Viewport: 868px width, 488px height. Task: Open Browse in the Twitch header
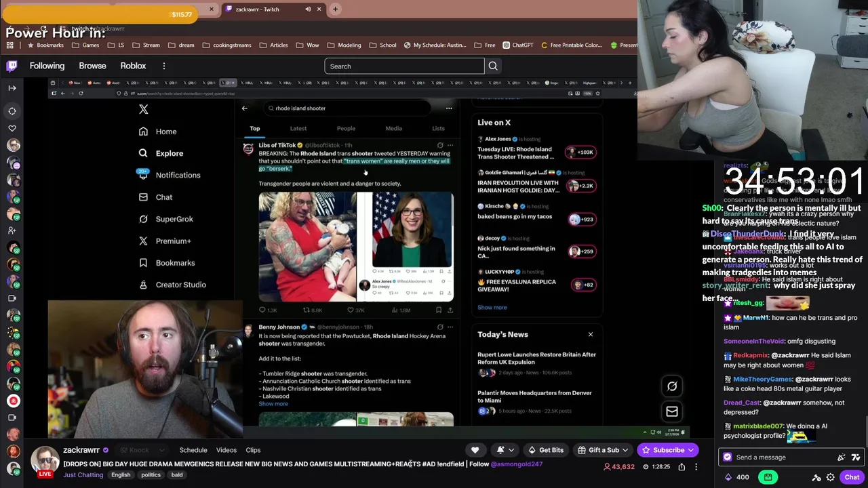[92, 66]
